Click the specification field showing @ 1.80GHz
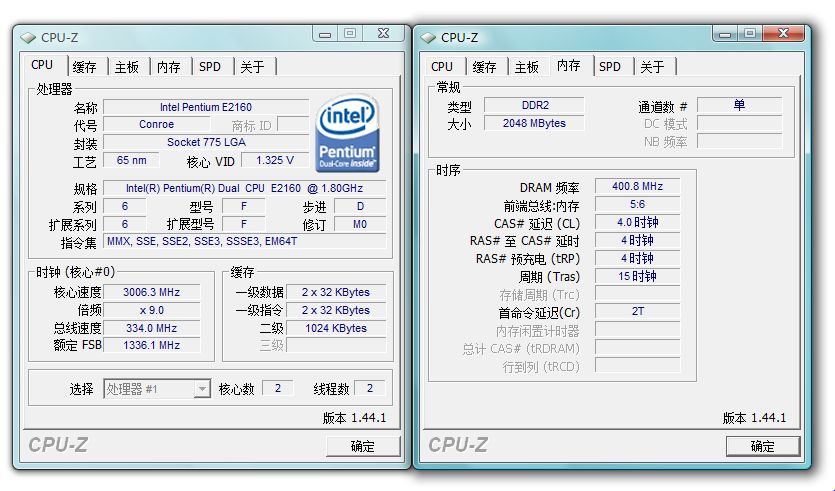 [x=244, y=189]
